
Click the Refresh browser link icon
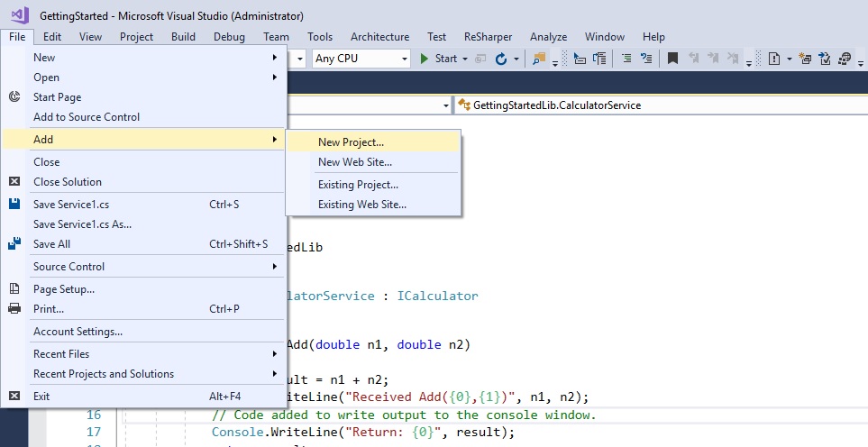point(502,59)
